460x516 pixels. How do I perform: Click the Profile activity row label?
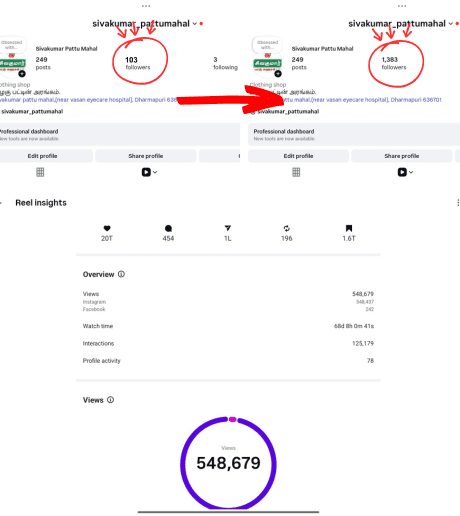(102, 360)
